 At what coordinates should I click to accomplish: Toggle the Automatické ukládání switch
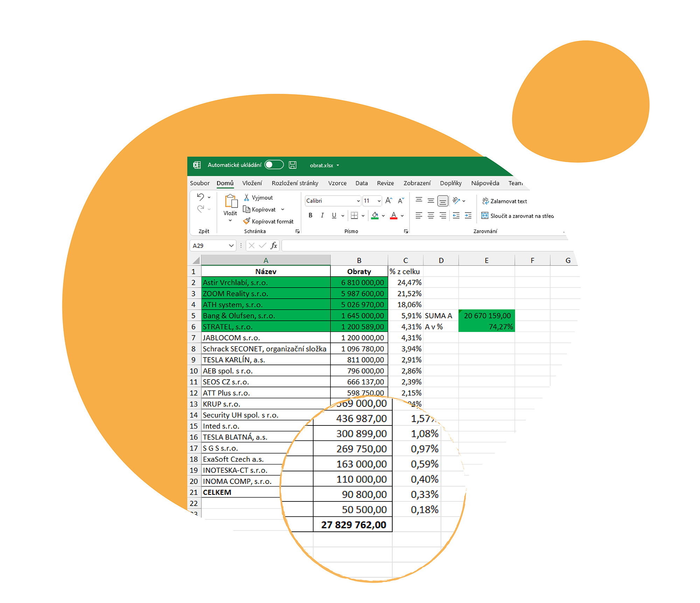[x=274, y=165]
